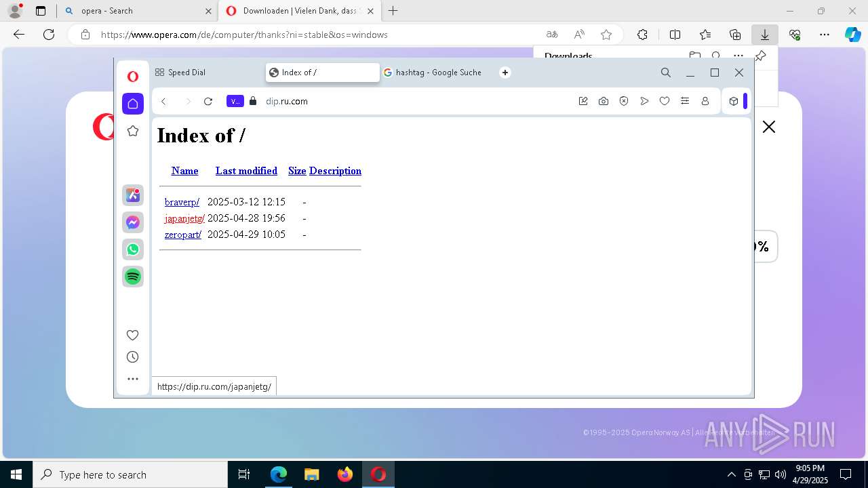
Task: Open Edge translate icon in address bar
Action: 552,35
